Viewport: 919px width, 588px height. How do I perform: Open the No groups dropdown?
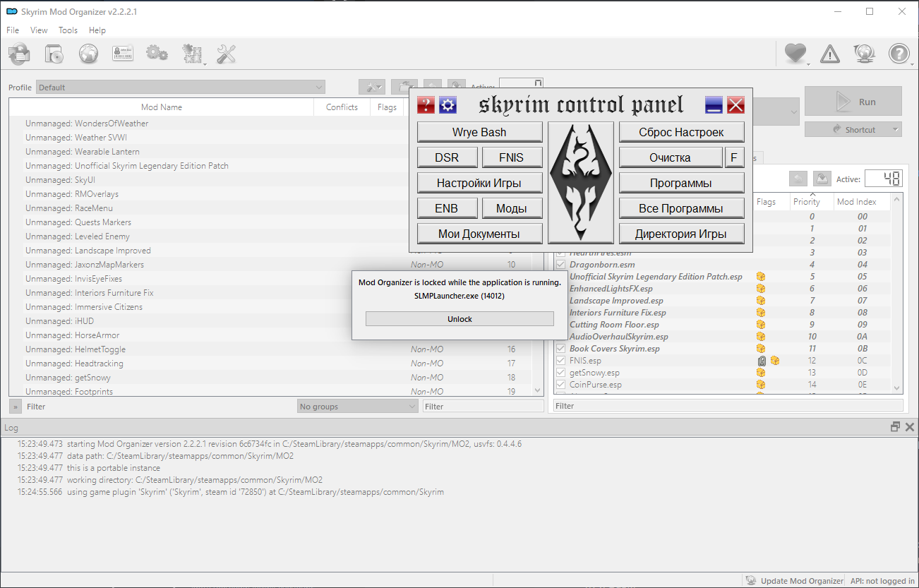click(x=358, y=407)
